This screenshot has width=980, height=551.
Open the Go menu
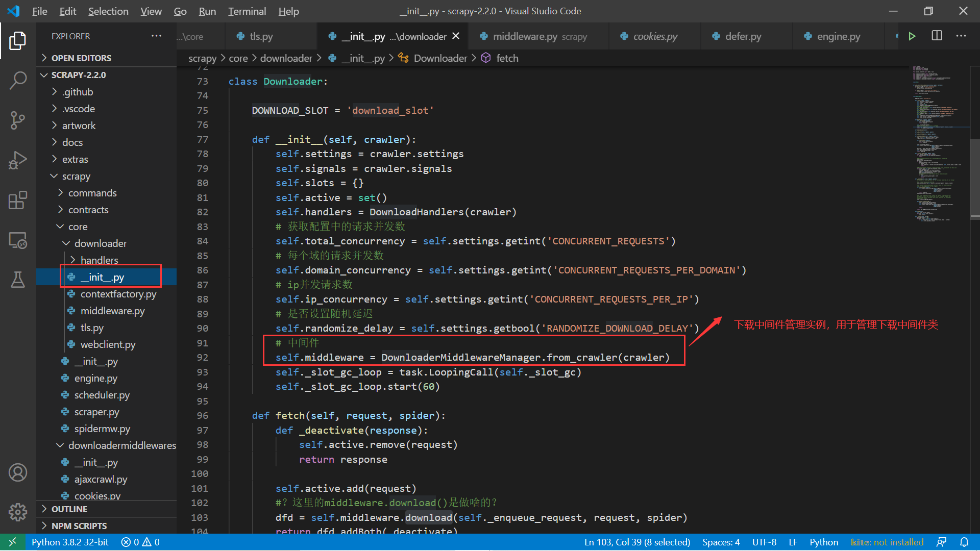[180, 11]
